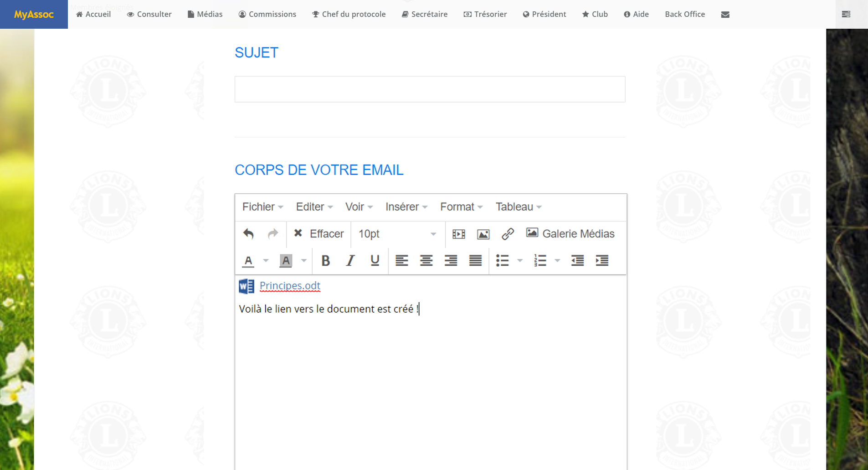This screenshot has height=470, width=868.
Task: Expand the text color dropdown arrow
Action: [266, 260]
